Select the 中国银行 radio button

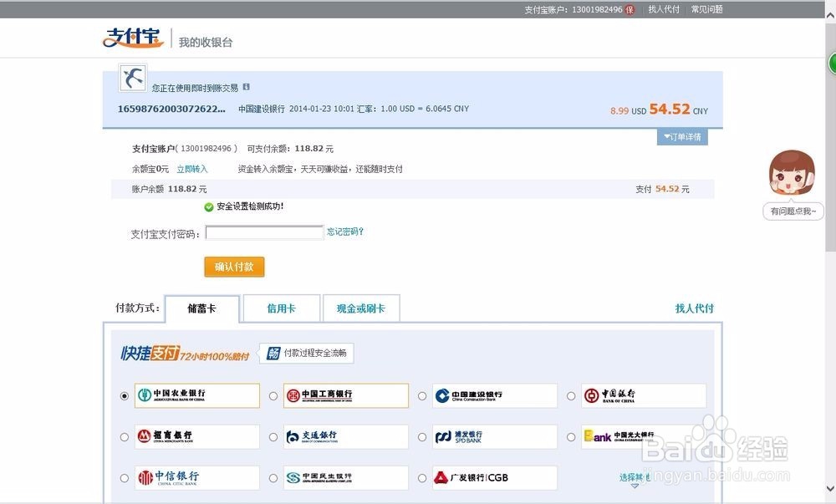pyautogui.click(x=571, y=396)
